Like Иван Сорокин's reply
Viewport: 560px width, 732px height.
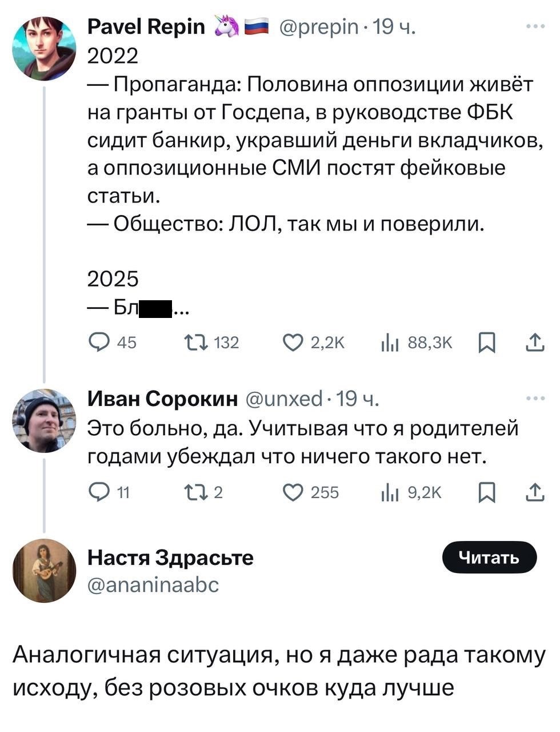294,492
